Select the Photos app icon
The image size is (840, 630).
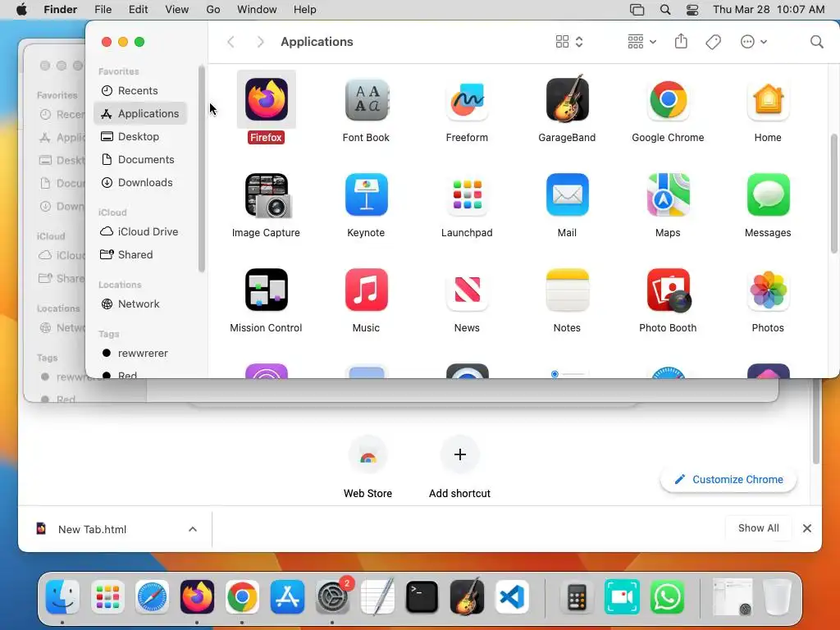click(768, 290)
